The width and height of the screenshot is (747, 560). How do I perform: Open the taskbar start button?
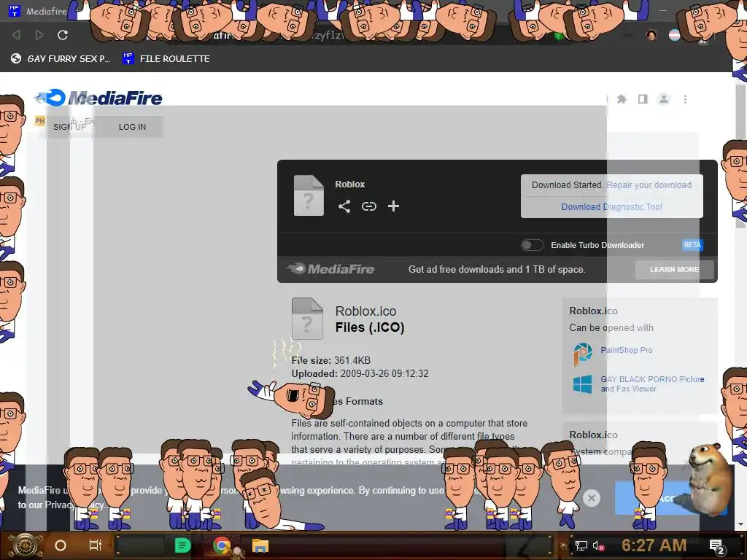25,545
